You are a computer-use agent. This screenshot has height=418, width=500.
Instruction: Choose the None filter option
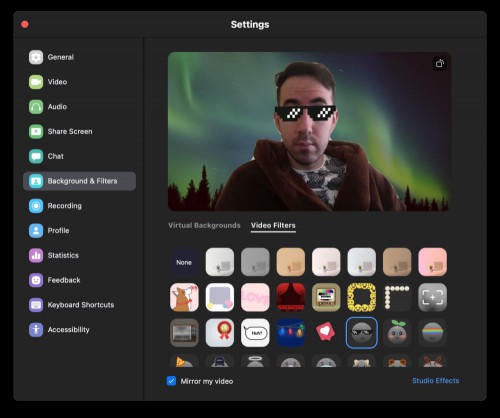tap(184, 262)
